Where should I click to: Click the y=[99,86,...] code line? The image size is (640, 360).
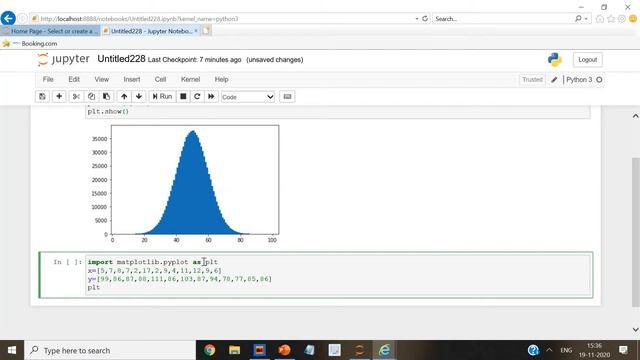click(x=180, y=279)
